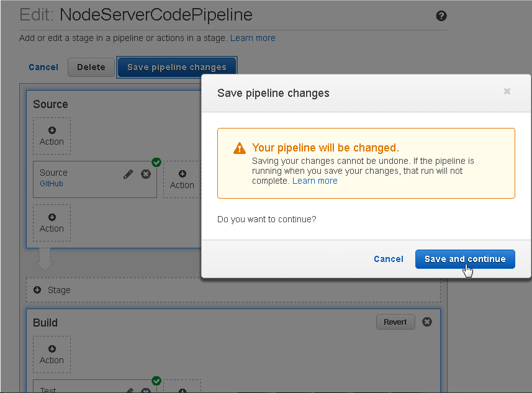532x393 pixels.
Task: Click the orange warning triangle icon
Action: pos(240,148)
